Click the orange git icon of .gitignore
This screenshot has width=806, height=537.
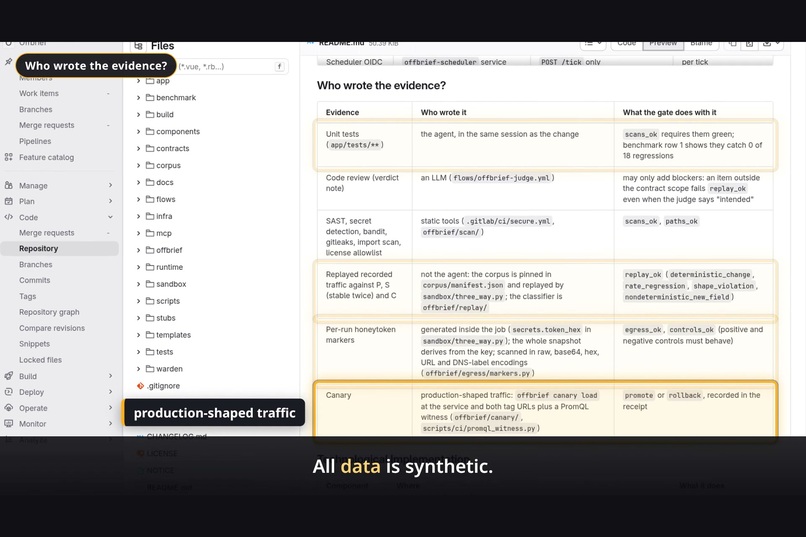(140, 386)
